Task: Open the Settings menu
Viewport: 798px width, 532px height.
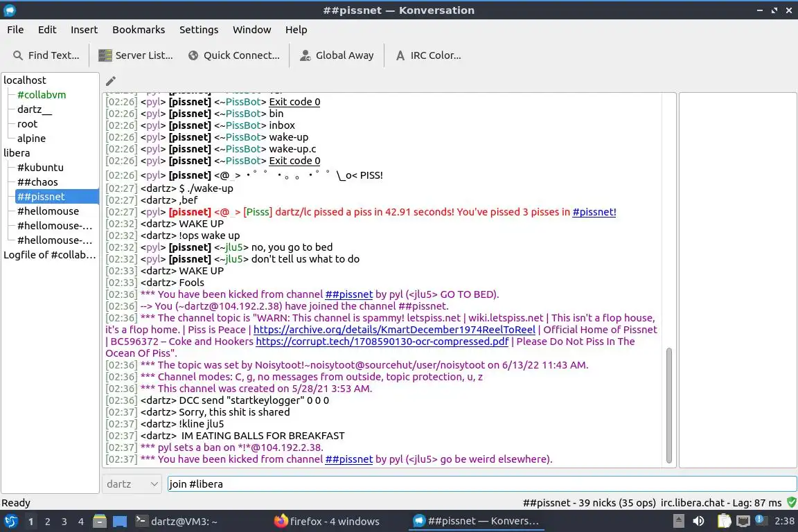Action: 199,30
